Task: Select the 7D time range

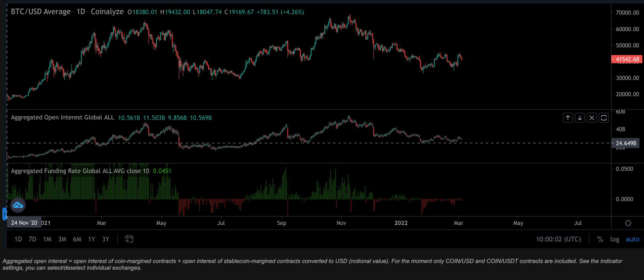Action: 33,239
